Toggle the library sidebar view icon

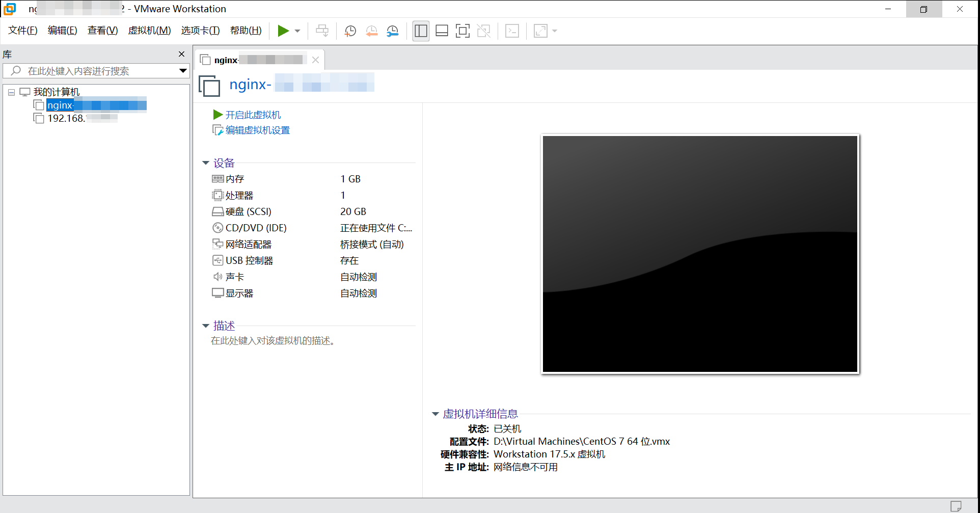click(421, 31)
